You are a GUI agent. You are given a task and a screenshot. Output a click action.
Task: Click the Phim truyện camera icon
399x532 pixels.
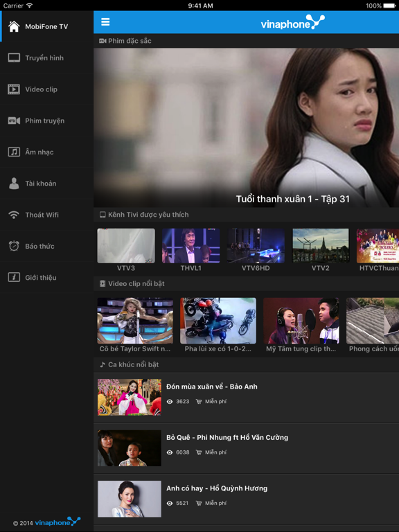tap(14, 121)
